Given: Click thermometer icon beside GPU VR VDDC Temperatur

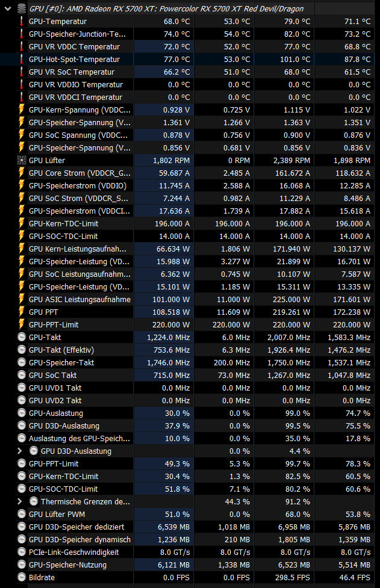Looking at the screenshot, I should point(22,46).
